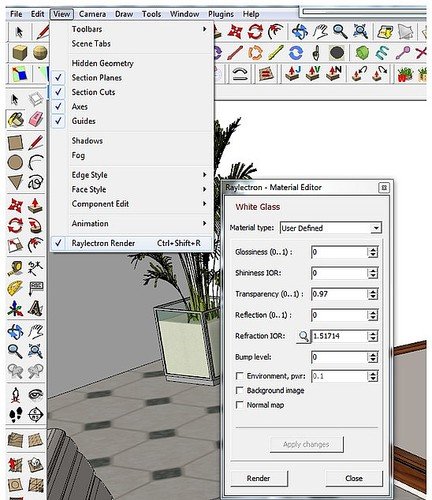Image resolution: width=432 pixels, height=500 pixels.
Task: Select the Pan hand tool in left toolbar
Action: click(35, 332)
